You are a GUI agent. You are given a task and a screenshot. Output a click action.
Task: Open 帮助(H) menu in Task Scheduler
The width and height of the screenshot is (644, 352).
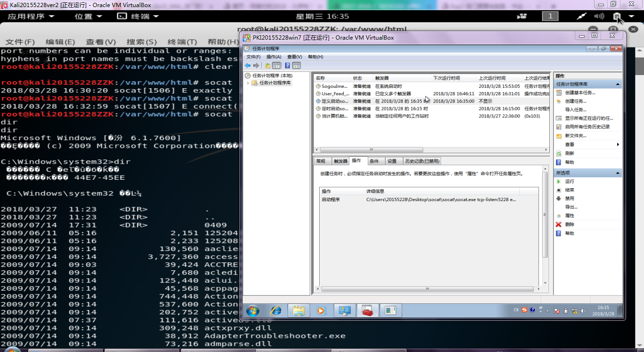click(x=315, y=57)
